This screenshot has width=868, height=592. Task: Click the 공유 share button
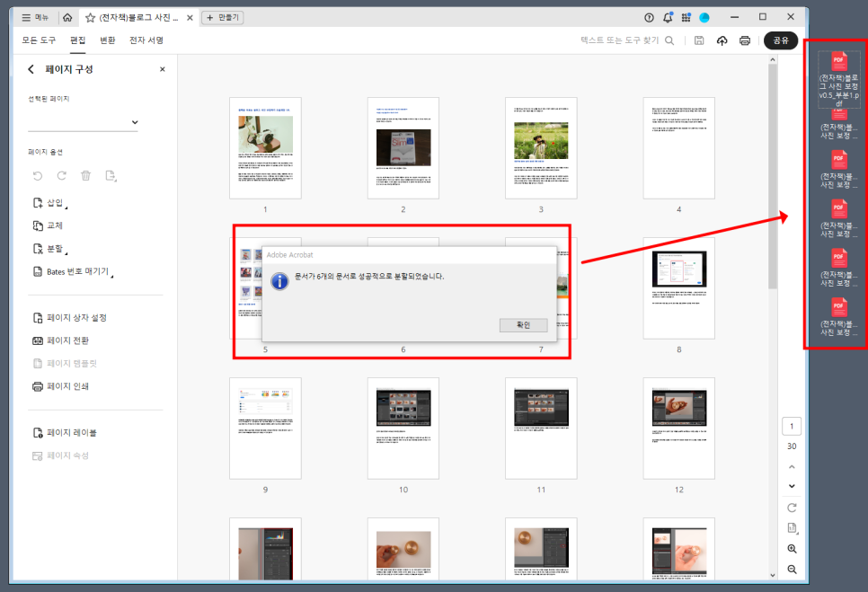pos(781,40)
